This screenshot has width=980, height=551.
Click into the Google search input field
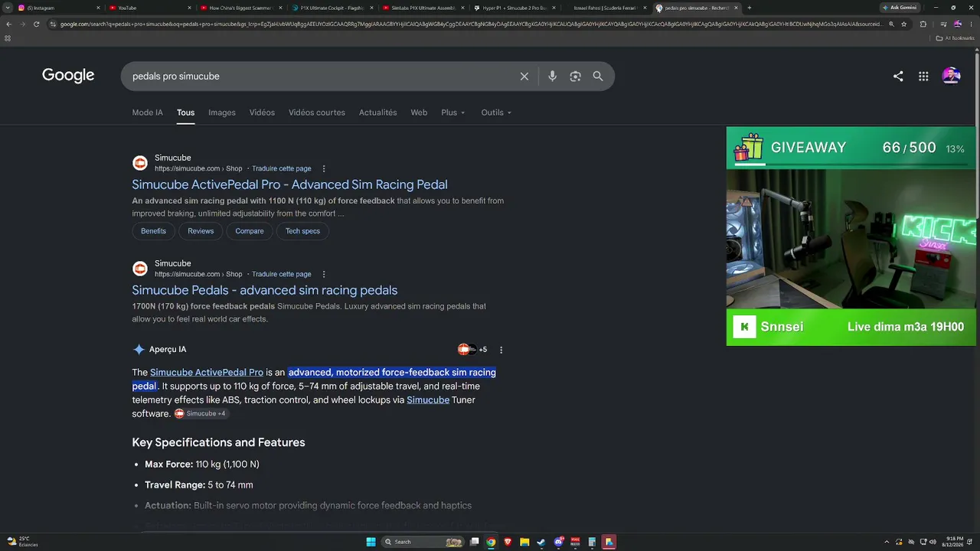322,77
